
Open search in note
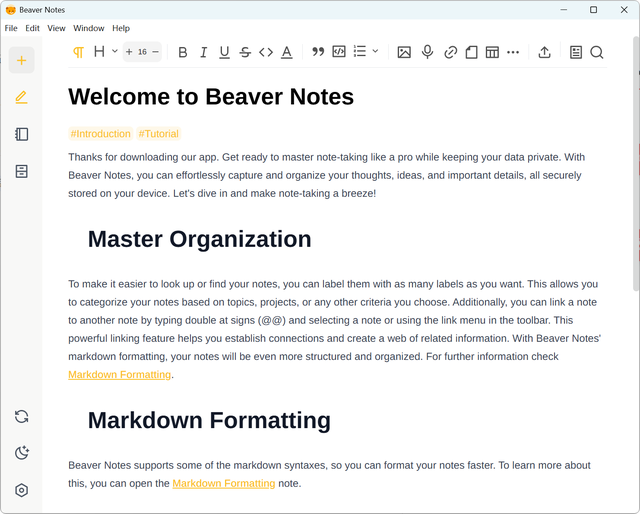click(597, 52)
